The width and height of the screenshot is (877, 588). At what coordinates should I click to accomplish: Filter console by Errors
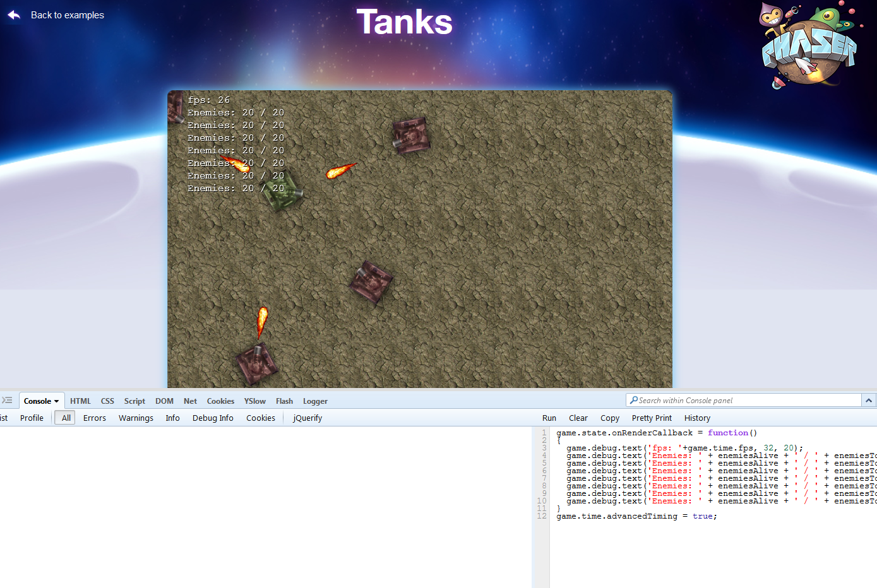[95, 418]
